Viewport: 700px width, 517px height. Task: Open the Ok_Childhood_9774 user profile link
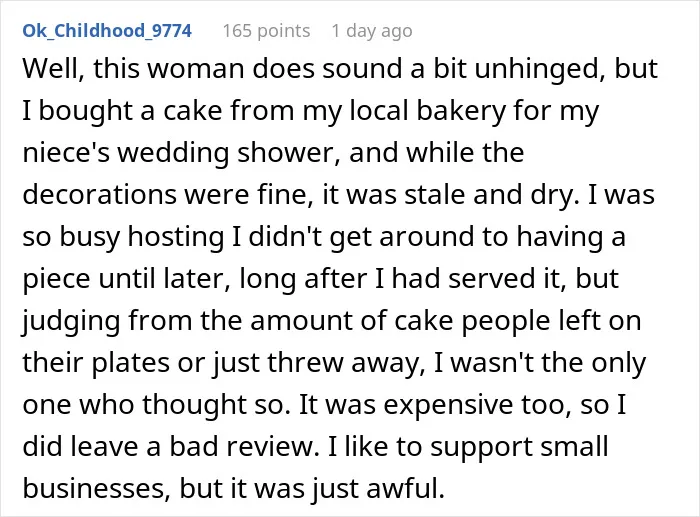[107, 31]
